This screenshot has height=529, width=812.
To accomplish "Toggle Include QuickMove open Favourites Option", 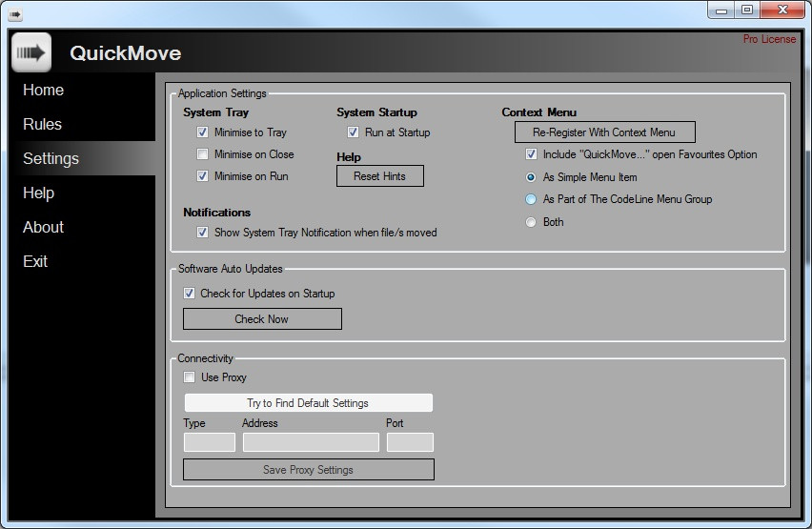I will (531, 153).
